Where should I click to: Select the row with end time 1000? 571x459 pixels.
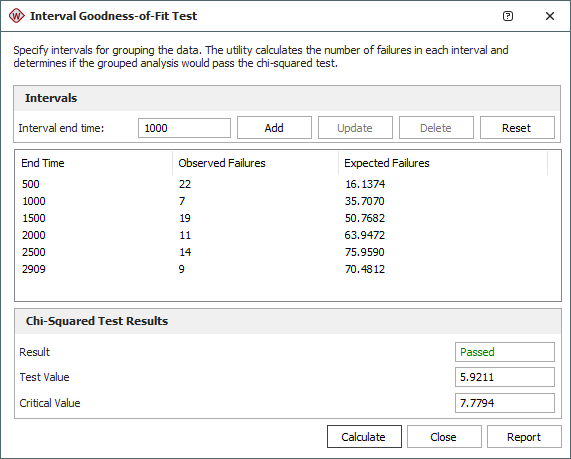click(284, 201)
